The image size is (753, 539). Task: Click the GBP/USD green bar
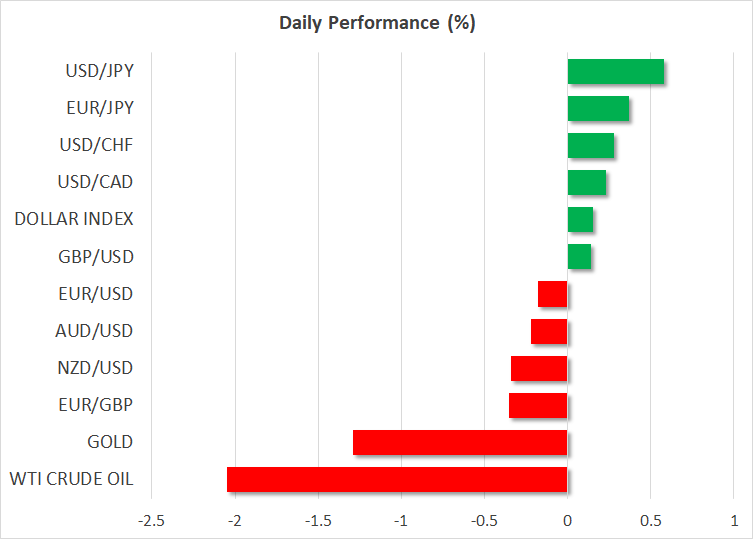pyautogui.click(x=579, y=257)
